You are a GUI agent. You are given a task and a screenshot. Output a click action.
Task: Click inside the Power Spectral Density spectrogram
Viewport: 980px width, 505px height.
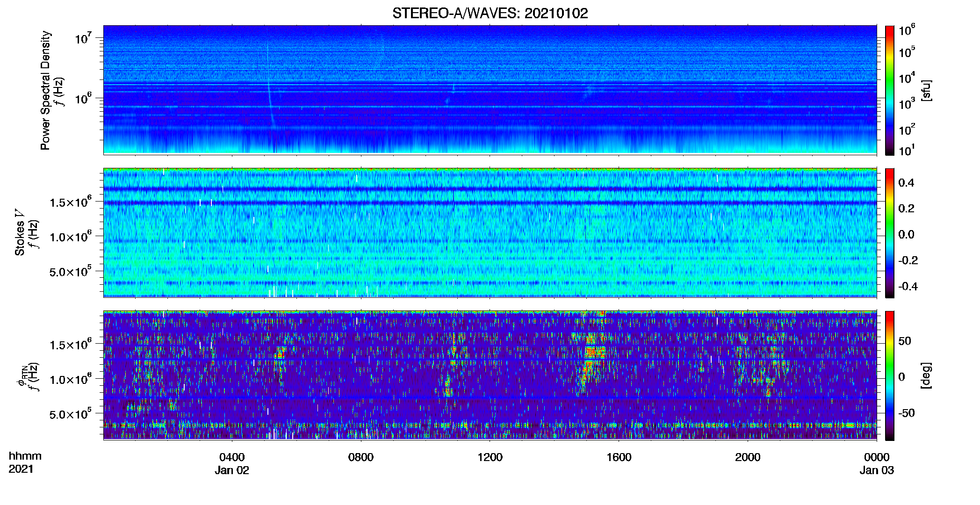[490, 90]
